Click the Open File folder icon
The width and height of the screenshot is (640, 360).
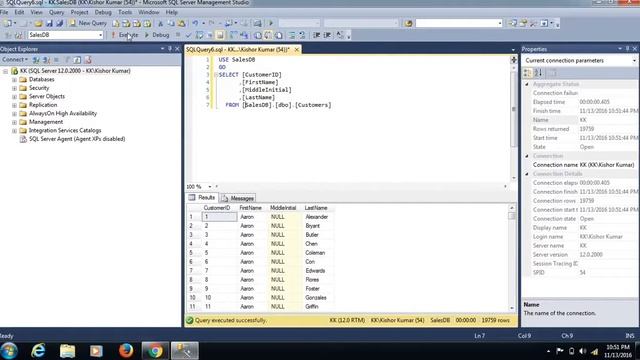point(39,24)
